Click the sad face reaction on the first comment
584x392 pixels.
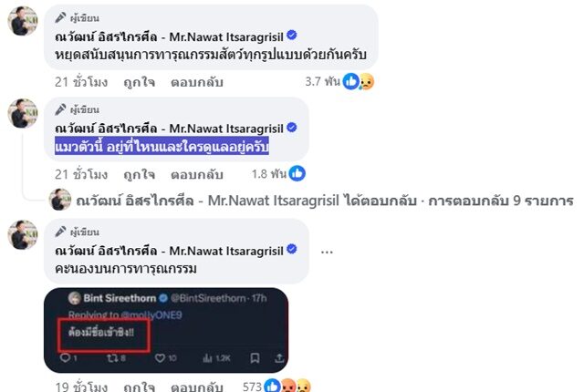point(367,81)
